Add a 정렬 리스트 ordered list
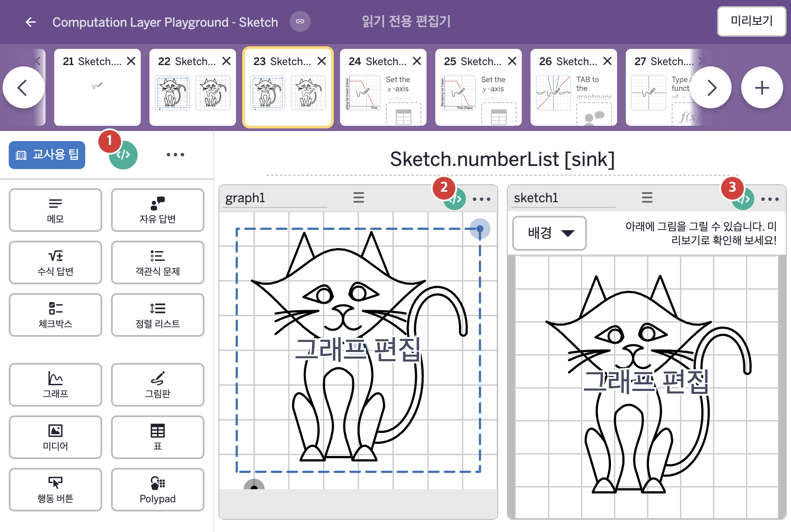The width and height of the screenshot is (791, 532). [x=158, y=315]
